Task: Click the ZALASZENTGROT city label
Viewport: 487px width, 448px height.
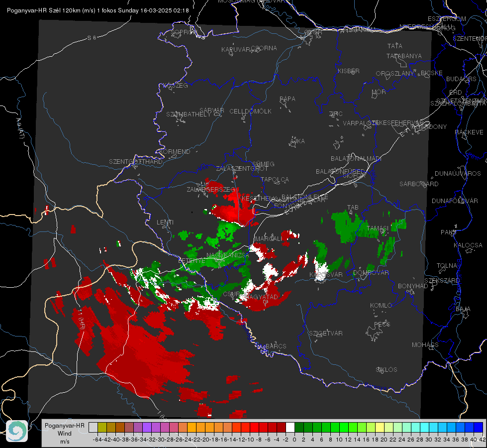Action: click(x=242, y=169)
